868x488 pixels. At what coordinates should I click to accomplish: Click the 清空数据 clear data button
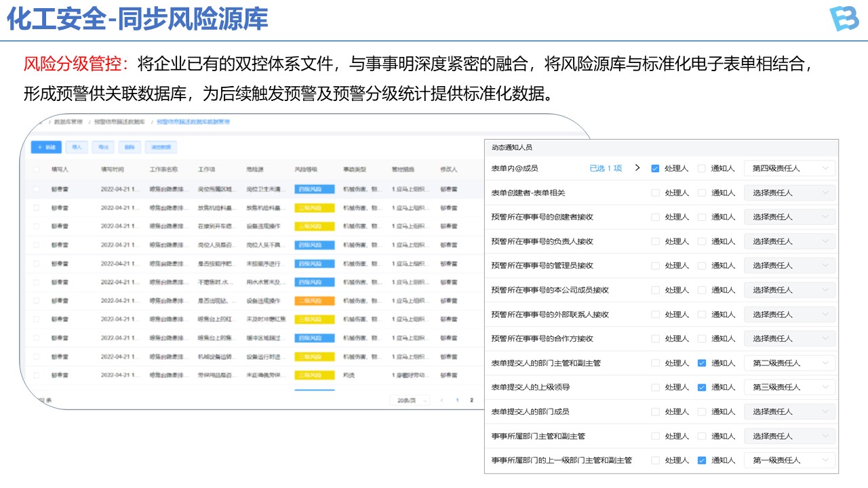(x=160, y=147)
